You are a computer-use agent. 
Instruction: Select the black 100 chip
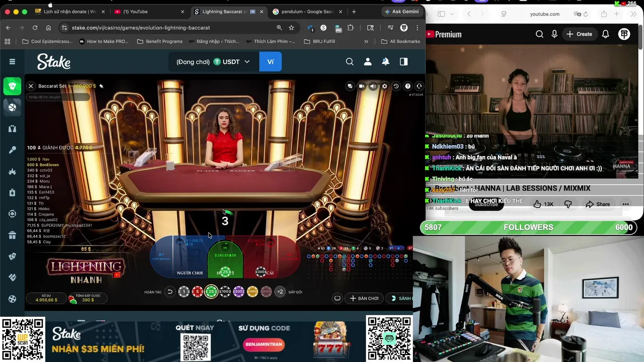[225, 292]
